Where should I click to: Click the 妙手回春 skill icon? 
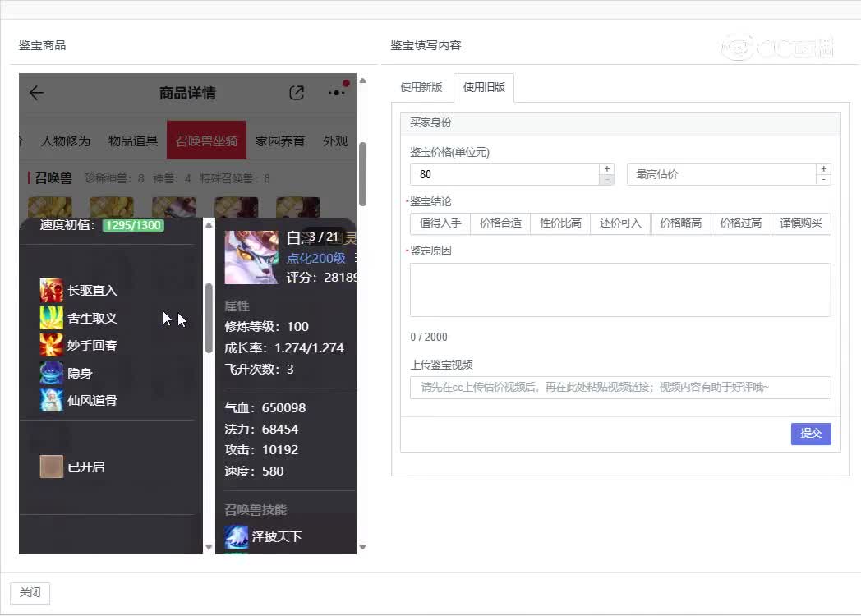[52, 345]
